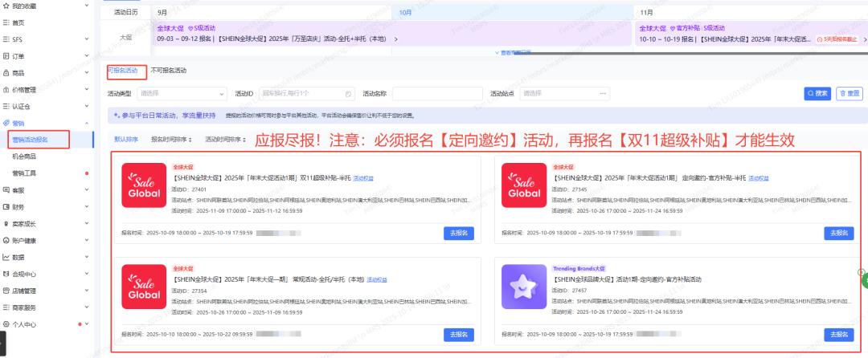Click 去报名 for activity 27345
This screenshot has height=358, width=868.
point(839,233)
